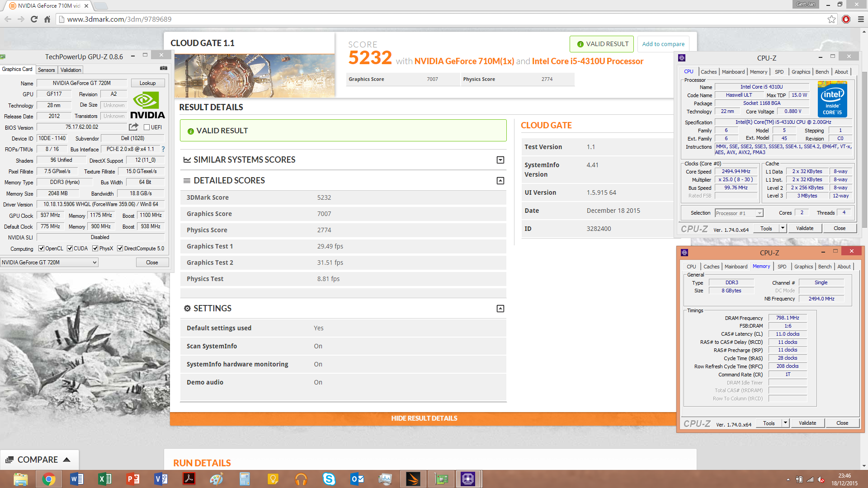
Task: Click the page vertical scrollbar down arrow
Action: click(x=864, y=466)
